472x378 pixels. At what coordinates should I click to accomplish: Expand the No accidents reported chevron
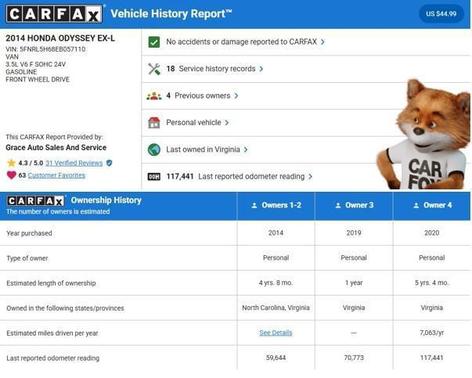[323, 42]
